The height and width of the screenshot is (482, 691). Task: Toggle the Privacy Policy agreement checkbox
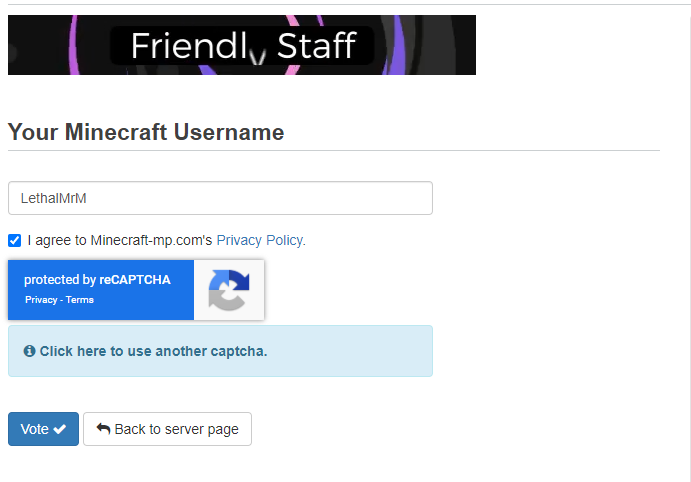tap(15, 241)
